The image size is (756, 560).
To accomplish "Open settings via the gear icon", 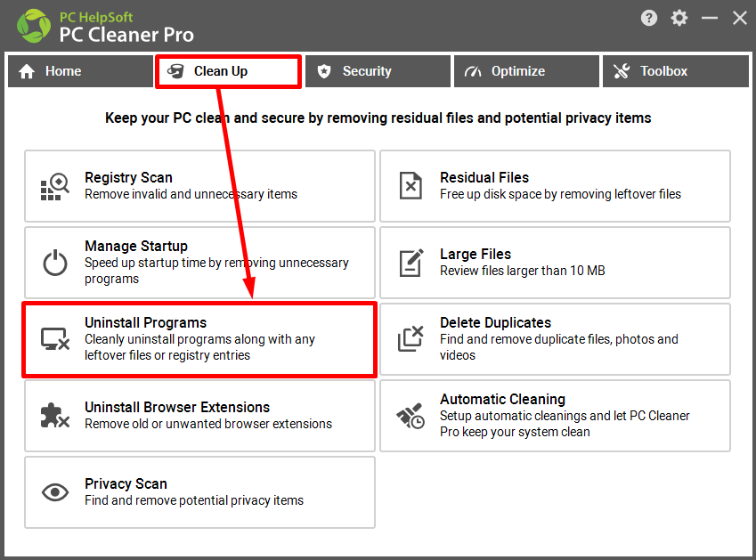I will tap(679, 19).
